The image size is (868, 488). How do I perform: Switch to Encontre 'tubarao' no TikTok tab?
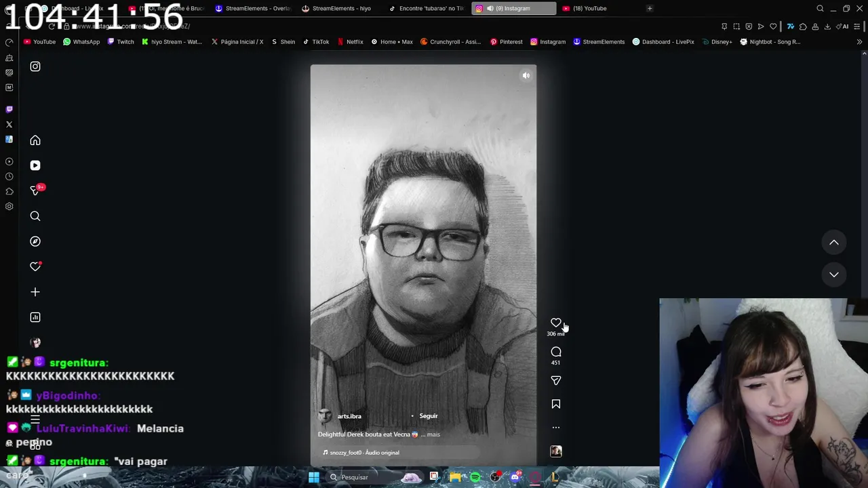[x=427, y=8]
